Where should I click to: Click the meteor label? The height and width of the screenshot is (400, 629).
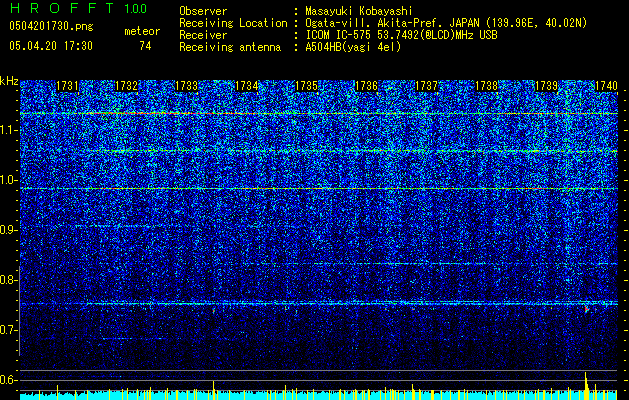tap(142, 31)
